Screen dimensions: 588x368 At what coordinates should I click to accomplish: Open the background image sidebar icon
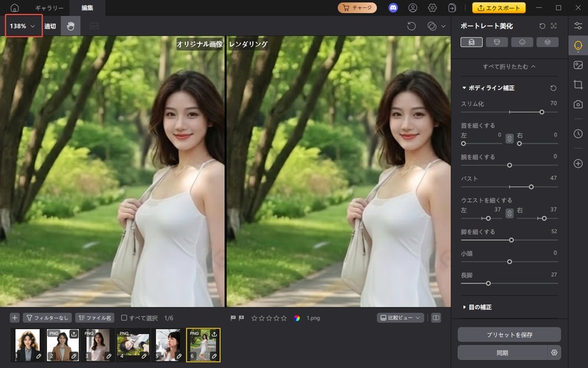click(x=578, y=66)
